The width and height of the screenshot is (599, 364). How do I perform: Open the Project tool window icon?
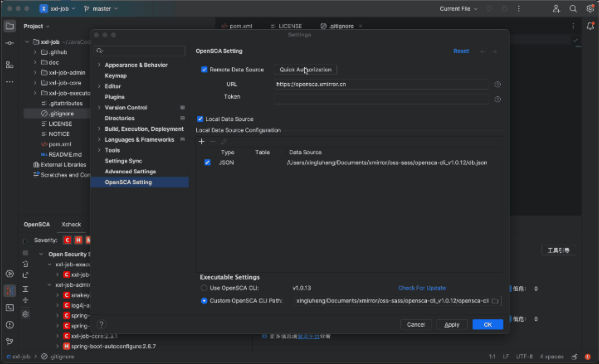(10, 26)
